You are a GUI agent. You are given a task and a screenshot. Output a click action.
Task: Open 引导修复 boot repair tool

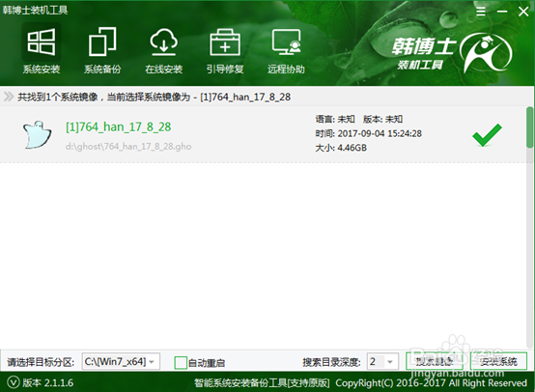point(225,50)
